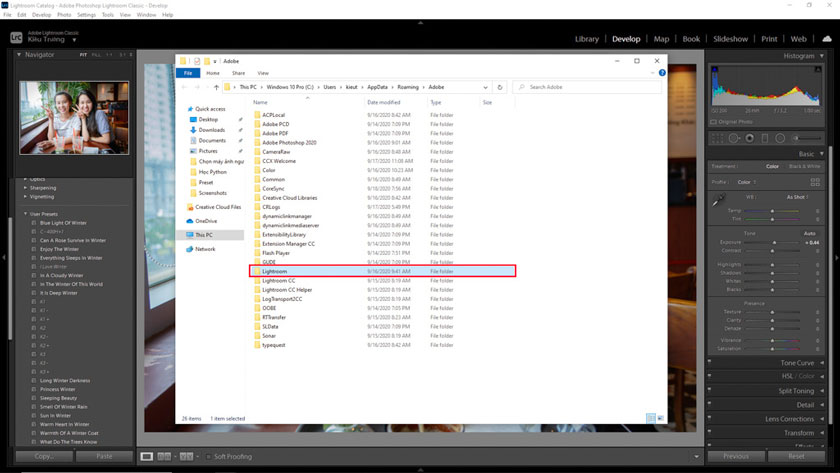Click the Copy... button

point(44,456)
